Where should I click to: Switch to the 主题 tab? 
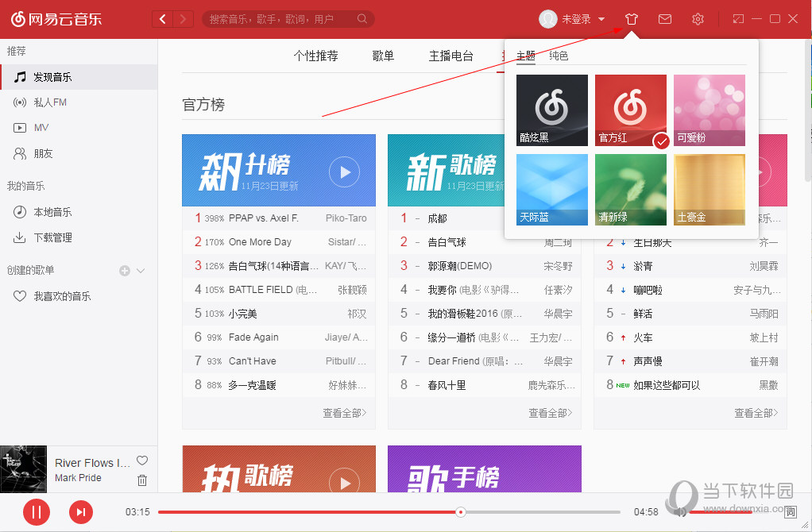pos(526,56)
